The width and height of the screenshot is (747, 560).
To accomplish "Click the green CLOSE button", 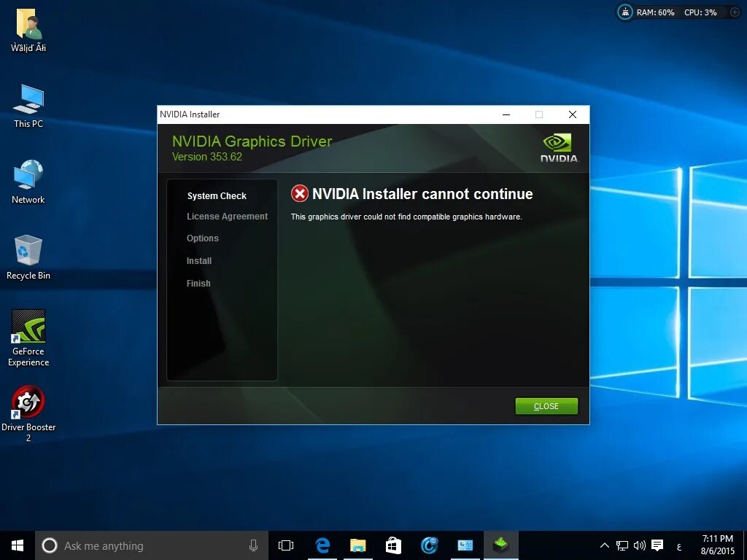I will click(x=546, y=406).
